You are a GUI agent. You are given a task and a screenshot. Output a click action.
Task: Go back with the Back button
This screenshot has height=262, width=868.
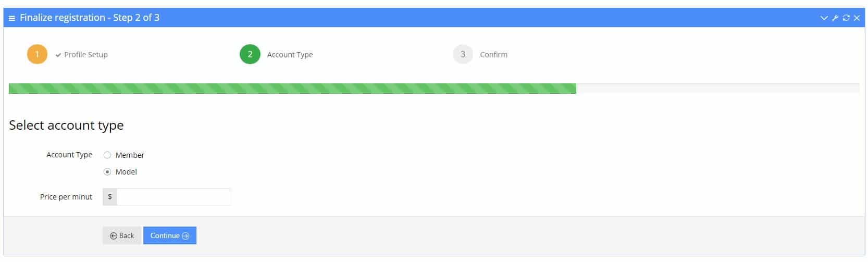coord(122,235)
